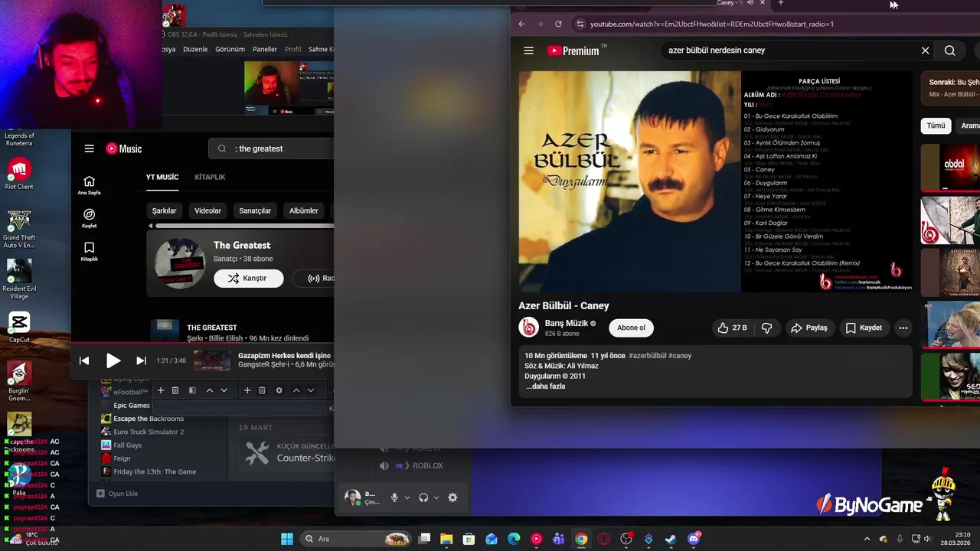
Task: Open OBS scene filters icon
Action: point(192,390)
